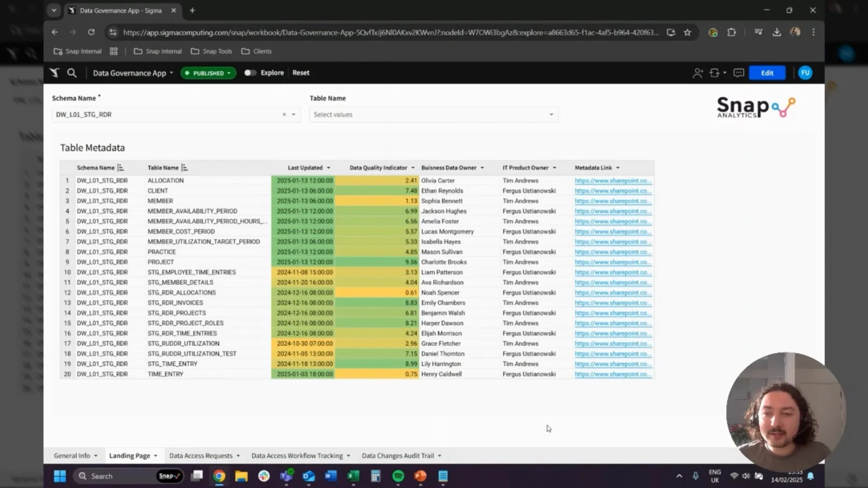Viewport: 868px width, 488px height.
Task: Show hidden system tray icons chevron
Action: tap(679, 476)
